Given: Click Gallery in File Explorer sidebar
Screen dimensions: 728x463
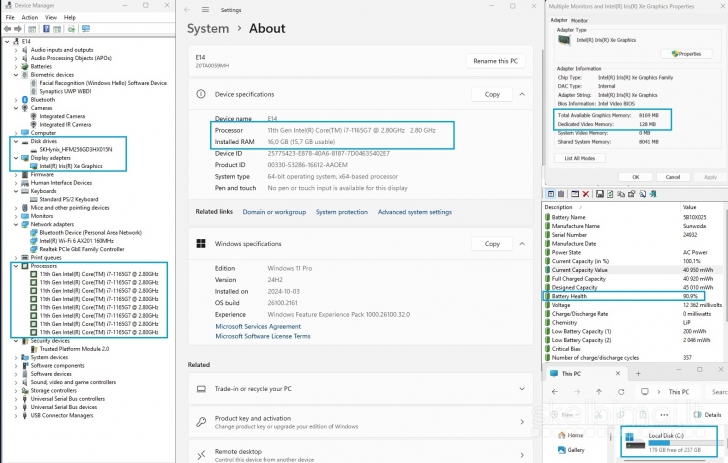Looking at the screenshot, I should (571, 450).
